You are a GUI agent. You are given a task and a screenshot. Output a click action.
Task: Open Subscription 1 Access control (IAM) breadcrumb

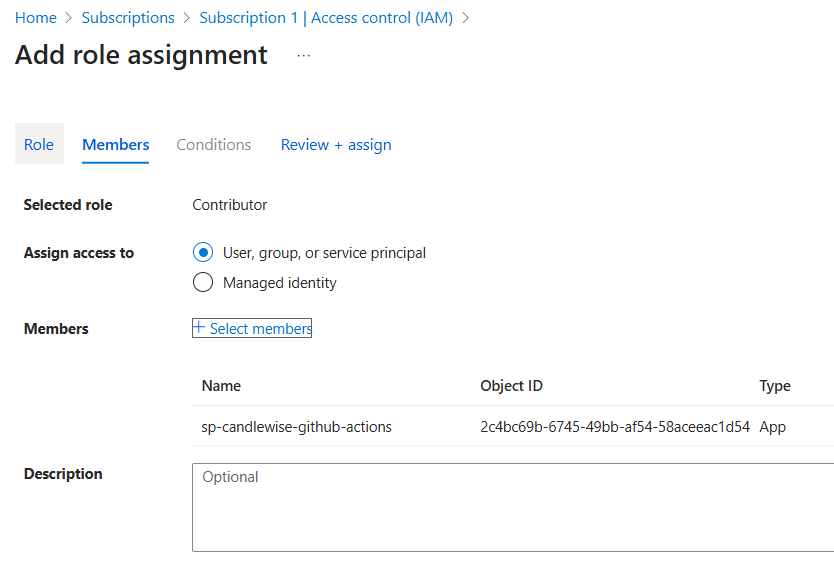326,18
